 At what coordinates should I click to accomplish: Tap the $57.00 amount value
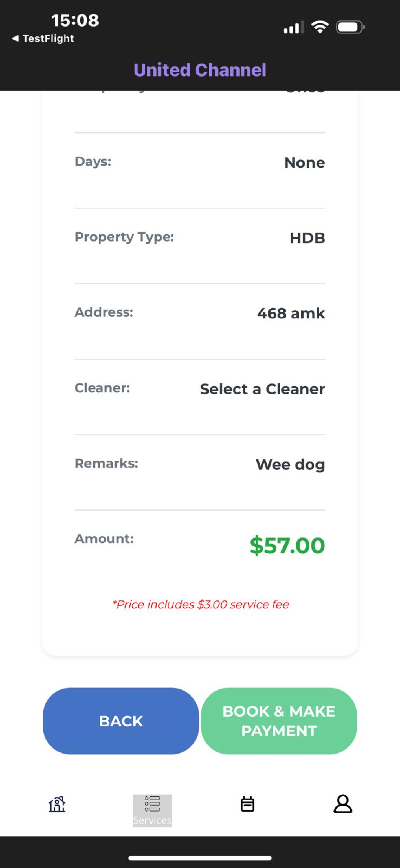287,545
